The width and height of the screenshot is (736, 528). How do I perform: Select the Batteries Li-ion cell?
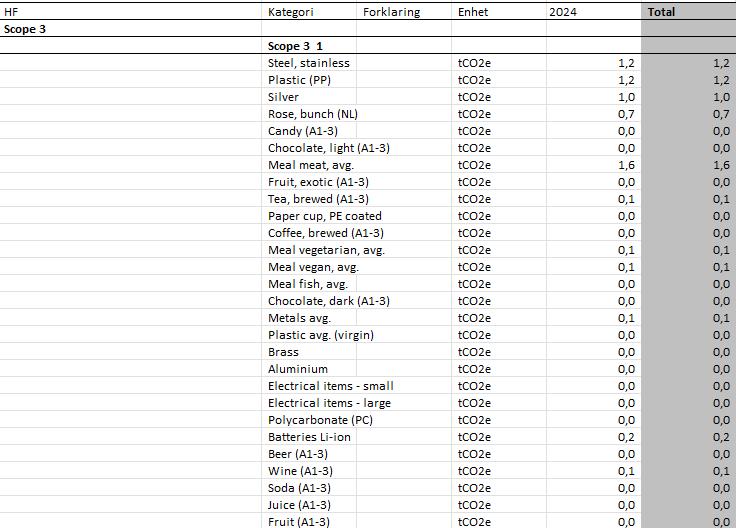click(309, 437)
